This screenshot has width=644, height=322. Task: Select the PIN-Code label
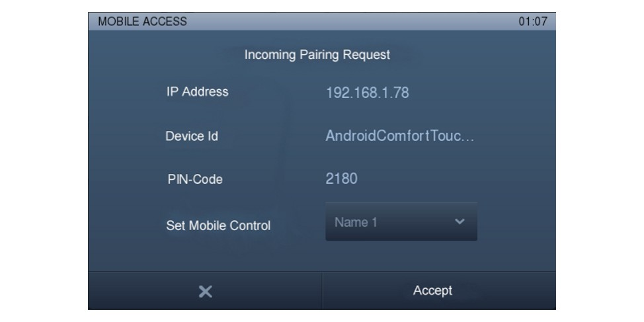(x=195, y=179)
